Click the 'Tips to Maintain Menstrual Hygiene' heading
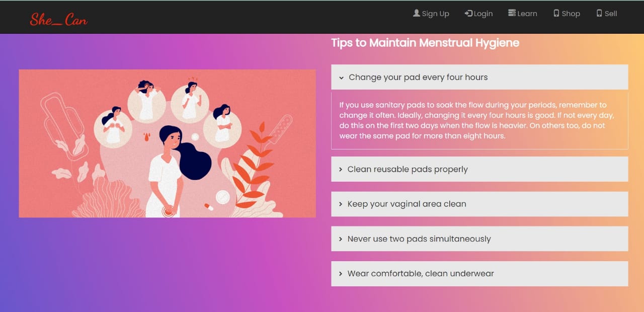644x312 pixels. (425, 43)
